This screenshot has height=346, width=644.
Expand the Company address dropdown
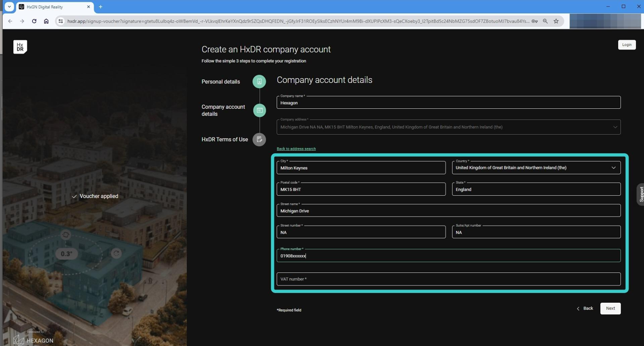615,127
